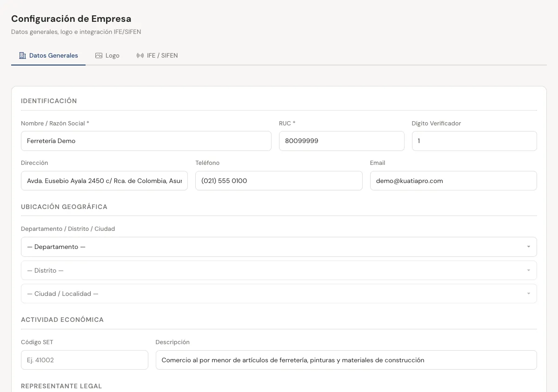Click the UBICACIÓN GEOGRÁFICA section title
Viewport: 558px width, 392px height.
(x=64, y=207)
